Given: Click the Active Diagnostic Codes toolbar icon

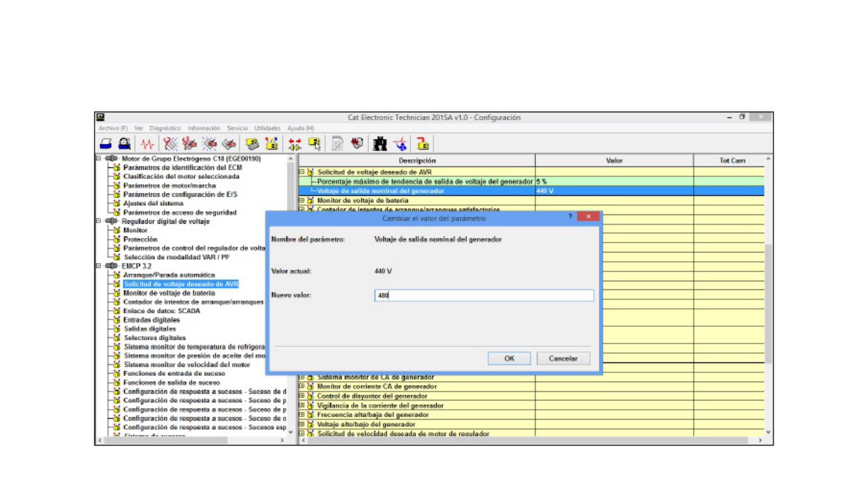Looking at the screenshot, I should [x=170, y=144].
